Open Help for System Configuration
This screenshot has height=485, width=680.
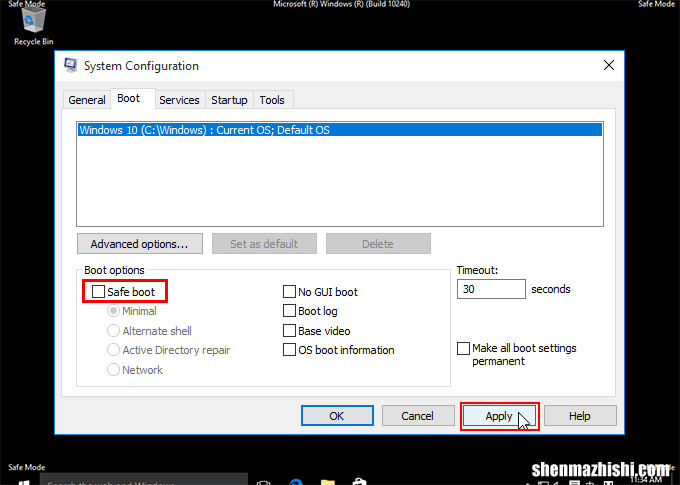click(580, 416)
